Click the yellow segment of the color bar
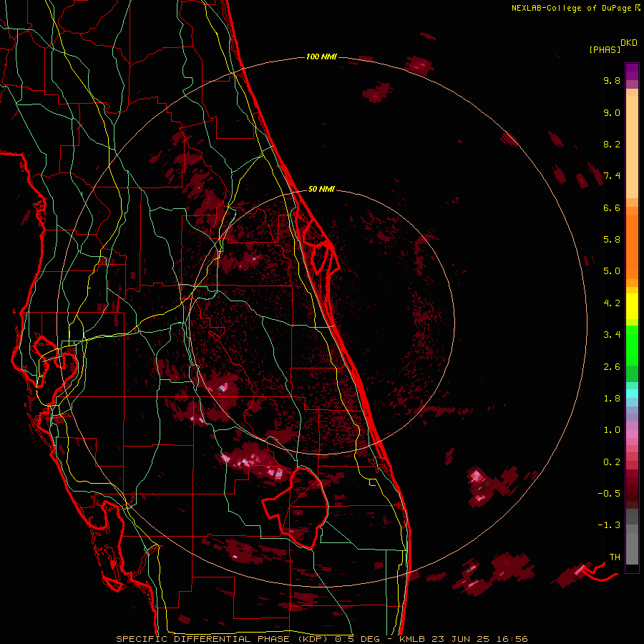Screen dimensions: 644x644 pyautogui.click(x=632, y=306)
